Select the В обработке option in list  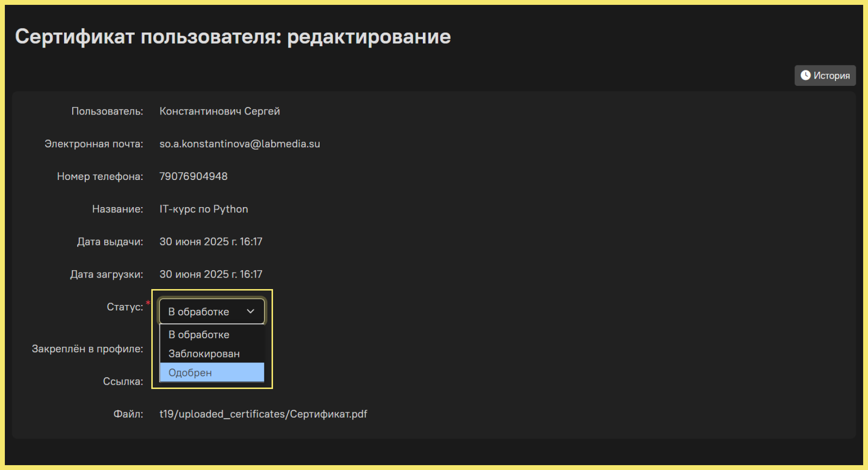coord(212,335)
